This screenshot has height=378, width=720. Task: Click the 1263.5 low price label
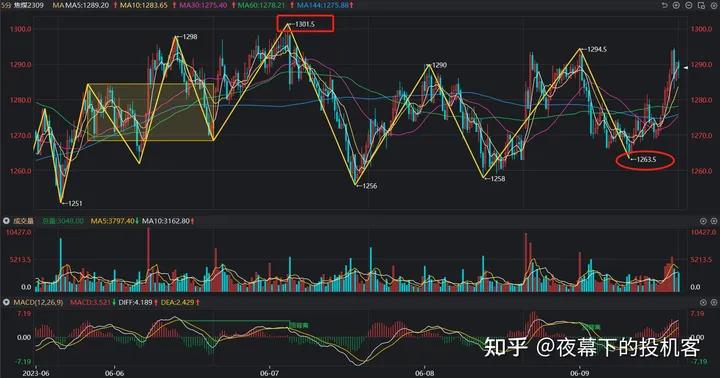[x=646, y=160]
